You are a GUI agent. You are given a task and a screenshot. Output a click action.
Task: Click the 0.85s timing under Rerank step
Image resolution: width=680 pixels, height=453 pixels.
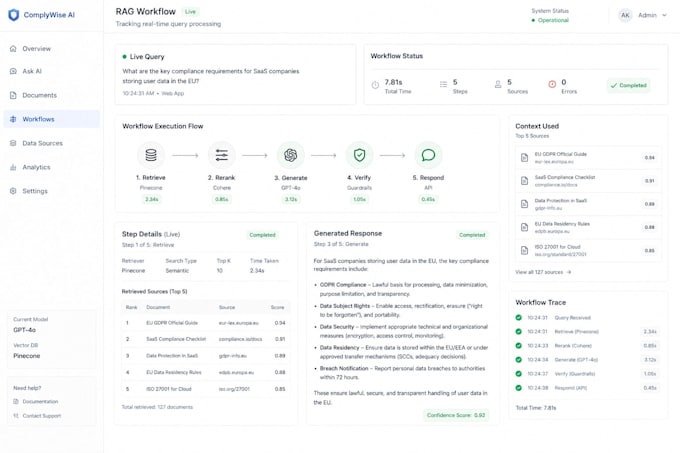tap(222, 199)
